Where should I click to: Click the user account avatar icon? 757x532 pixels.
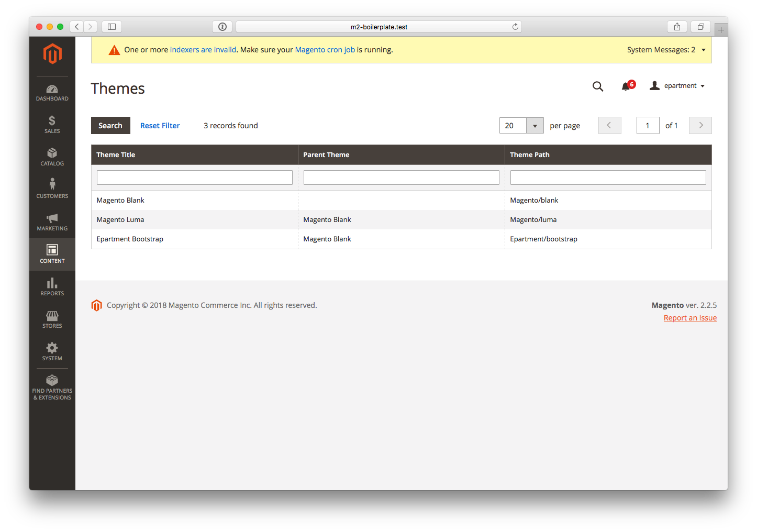[654, 86]
